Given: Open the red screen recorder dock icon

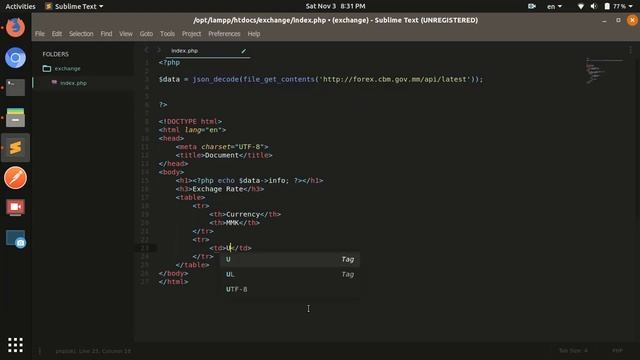Looking at the screenshot, I should [x=15, y=207].
